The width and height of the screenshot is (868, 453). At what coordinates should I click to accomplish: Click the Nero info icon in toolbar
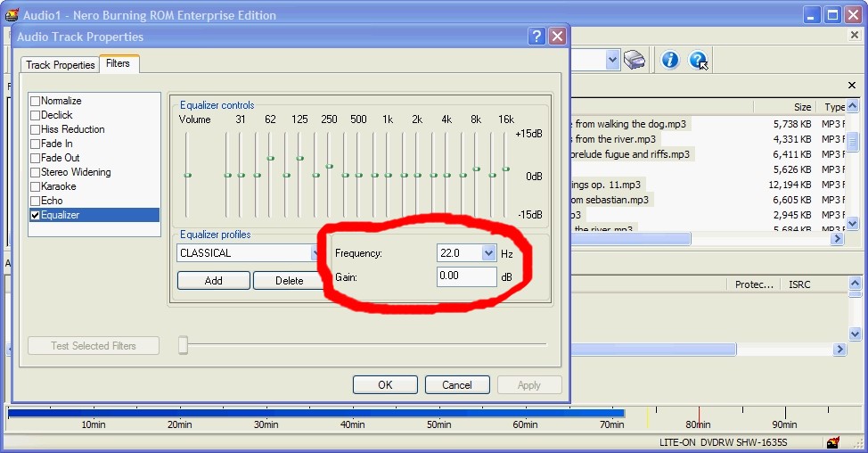pyautogui.click(x=670, y=60)
